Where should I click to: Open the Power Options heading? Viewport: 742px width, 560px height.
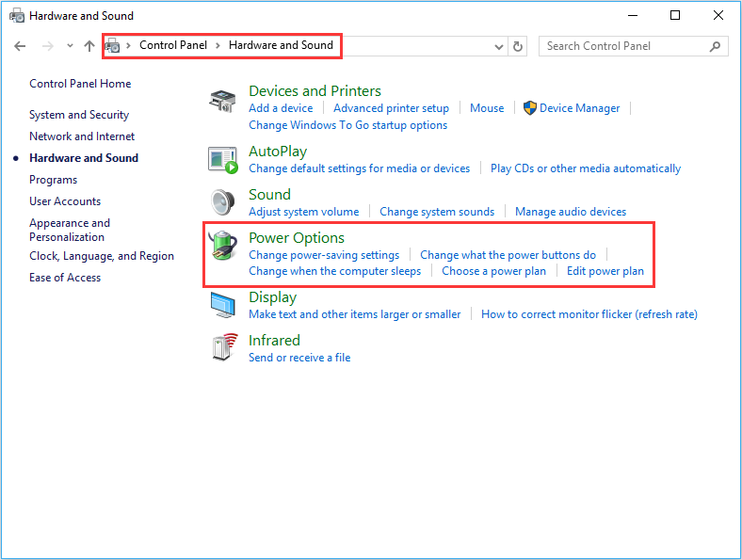click(297, 238)
